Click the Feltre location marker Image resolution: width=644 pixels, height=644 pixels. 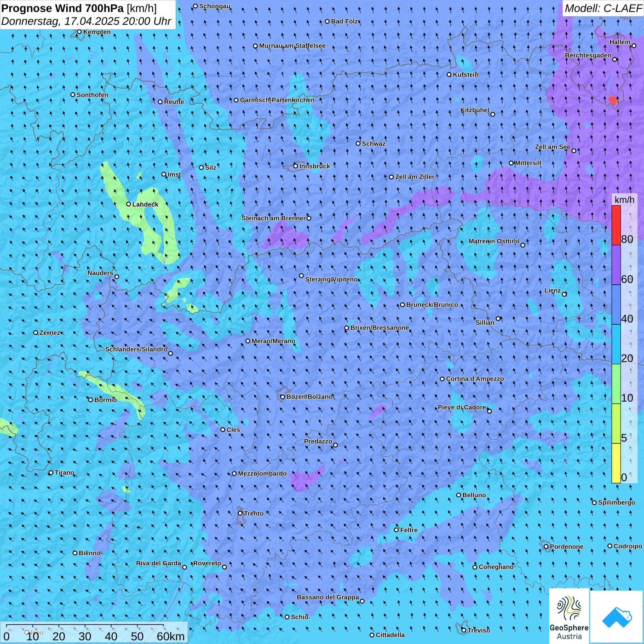[x=397, y=530]
